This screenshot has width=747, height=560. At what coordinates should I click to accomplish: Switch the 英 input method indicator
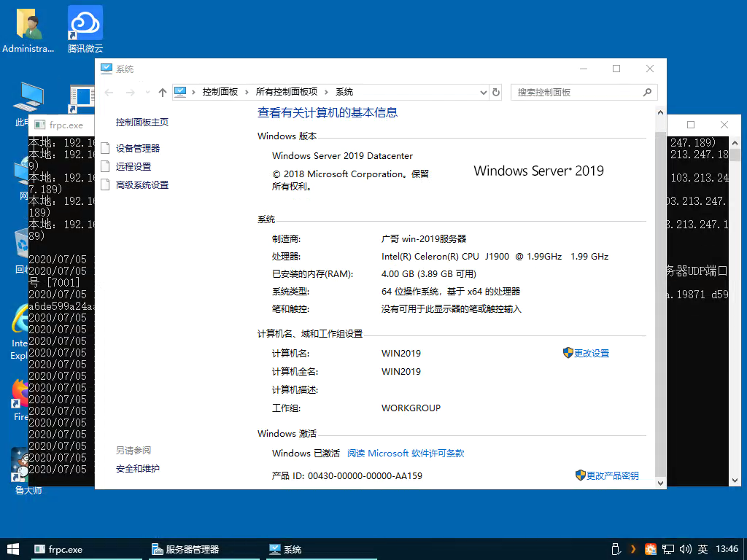click(703, 549)
